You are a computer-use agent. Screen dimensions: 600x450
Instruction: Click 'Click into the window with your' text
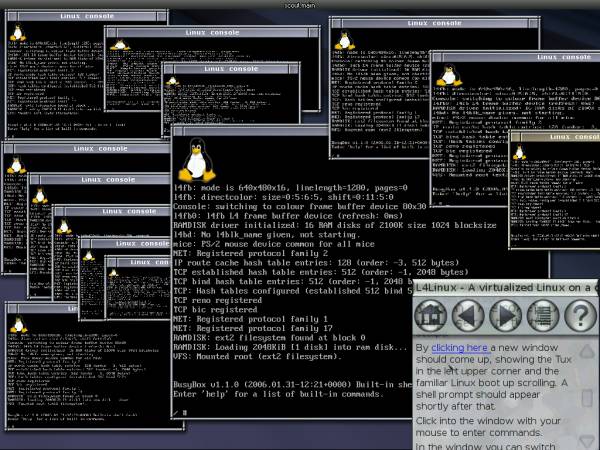(488, 421)
